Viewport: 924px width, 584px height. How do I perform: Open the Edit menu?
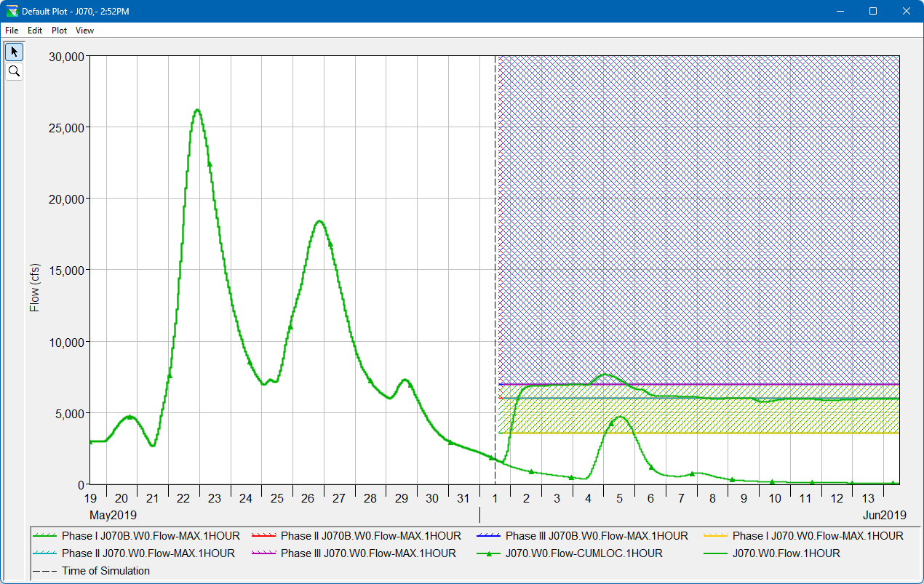tap(35, 31)
